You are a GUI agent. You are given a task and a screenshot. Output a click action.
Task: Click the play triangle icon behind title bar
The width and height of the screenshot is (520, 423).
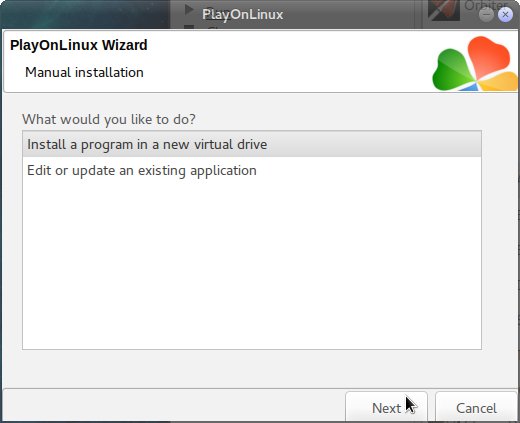click(189, 9)
